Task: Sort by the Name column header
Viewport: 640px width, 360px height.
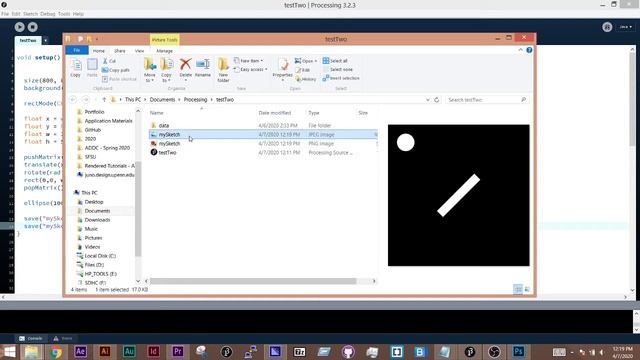Action: tap(157, 113)
